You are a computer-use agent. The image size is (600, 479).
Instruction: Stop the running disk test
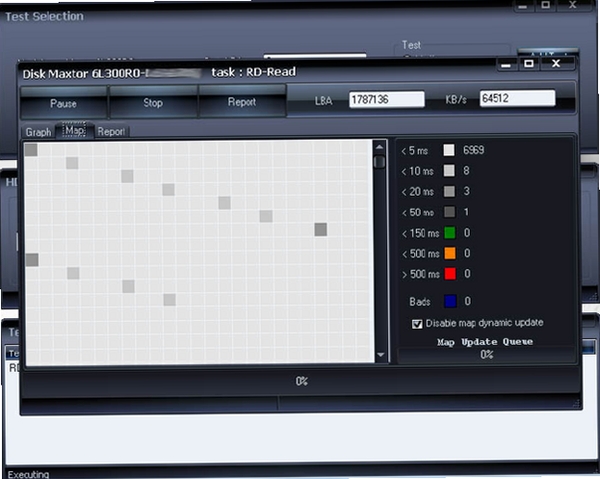(x=153, y=103)
